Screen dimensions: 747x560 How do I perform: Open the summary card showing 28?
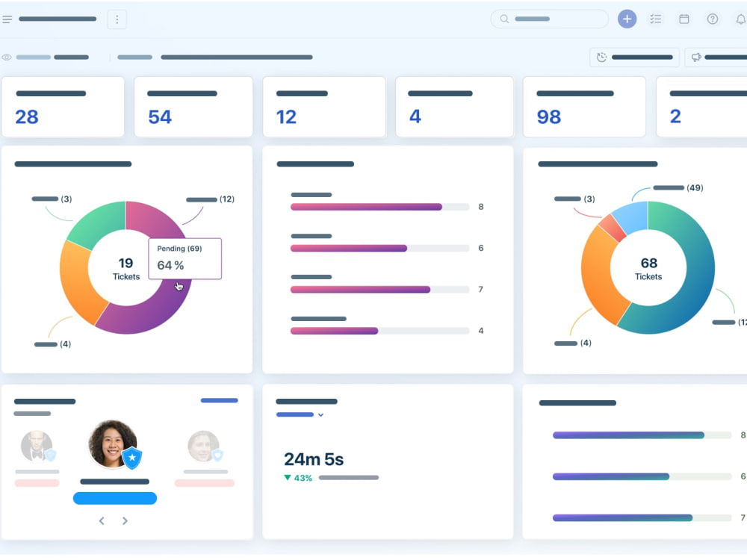click(x=63, y=107)
